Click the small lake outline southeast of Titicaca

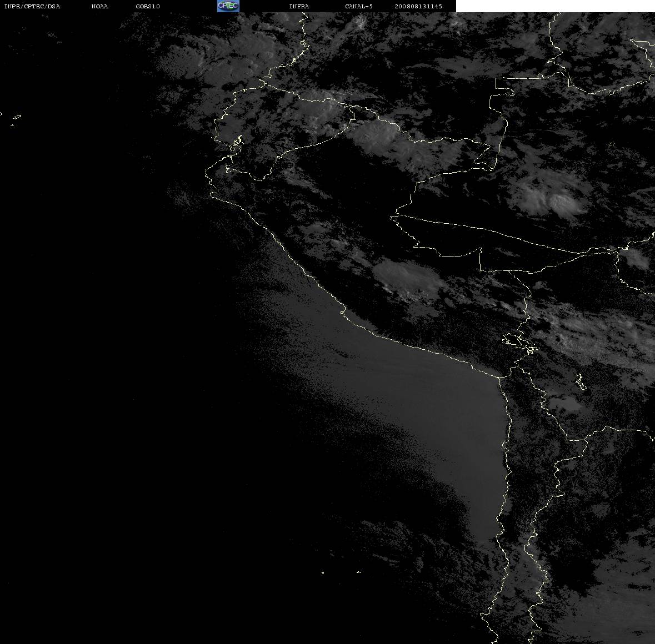pos(580,381)
